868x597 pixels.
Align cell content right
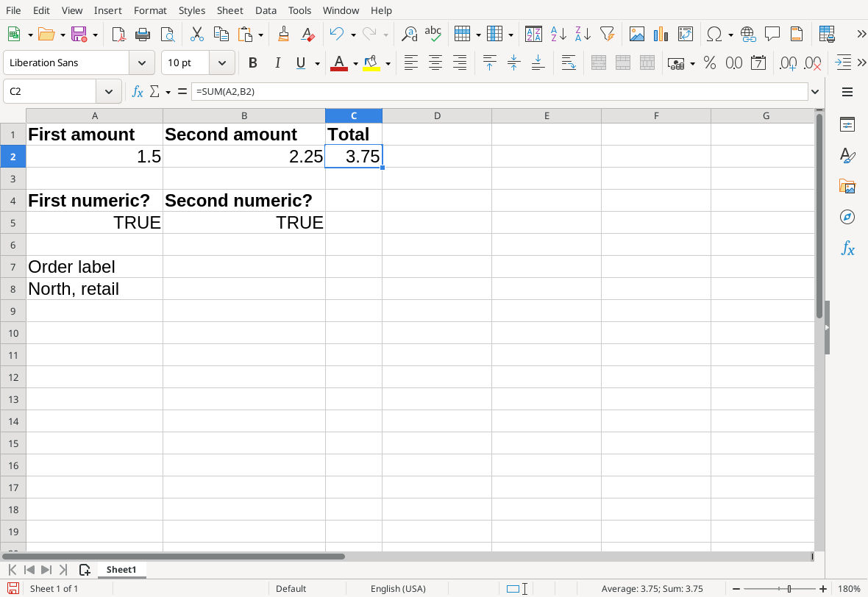click(460, 63)
